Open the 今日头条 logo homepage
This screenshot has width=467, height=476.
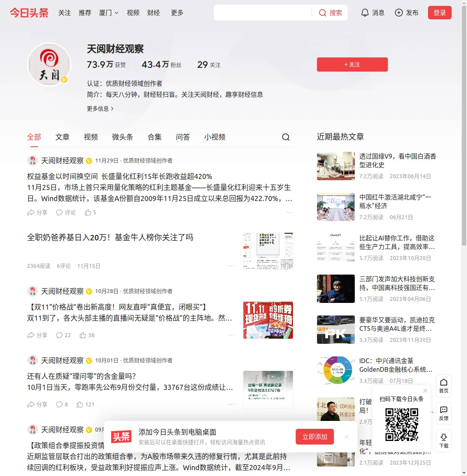click(x=29, y=13)
